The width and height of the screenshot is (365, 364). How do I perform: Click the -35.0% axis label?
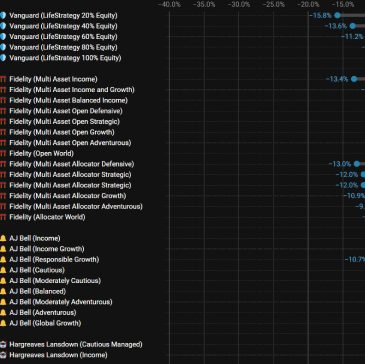[x=204, y=4]
